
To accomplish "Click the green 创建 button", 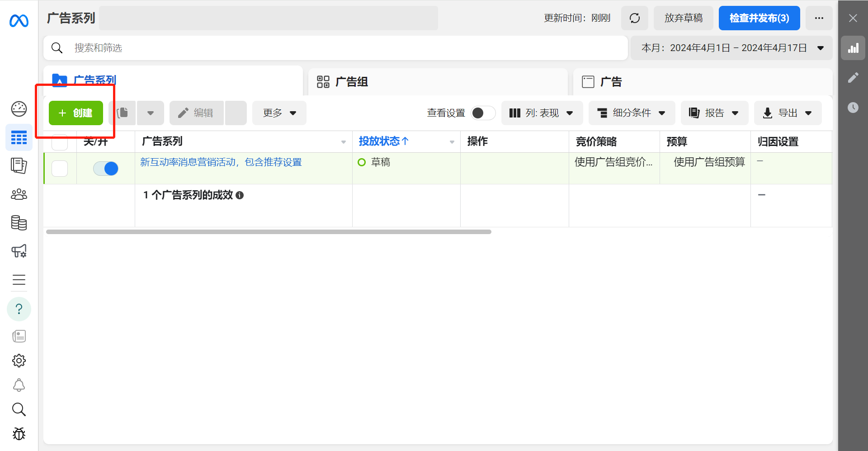I will click(x=76, y=113).
